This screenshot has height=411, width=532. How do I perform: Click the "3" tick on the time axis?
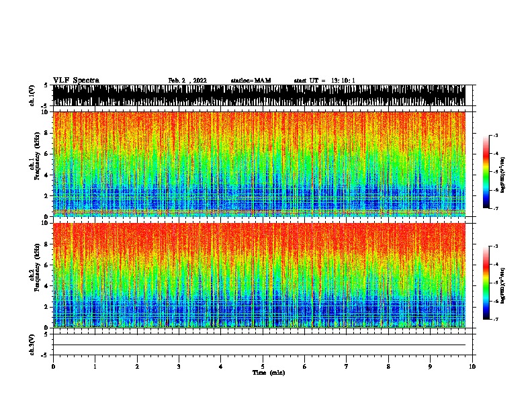coord(179,367)
